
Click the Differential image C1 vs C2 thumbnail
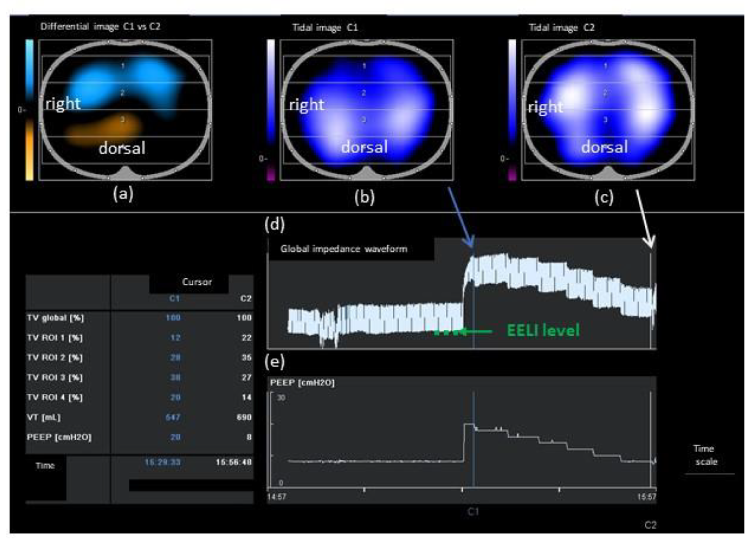pos(125,110)
